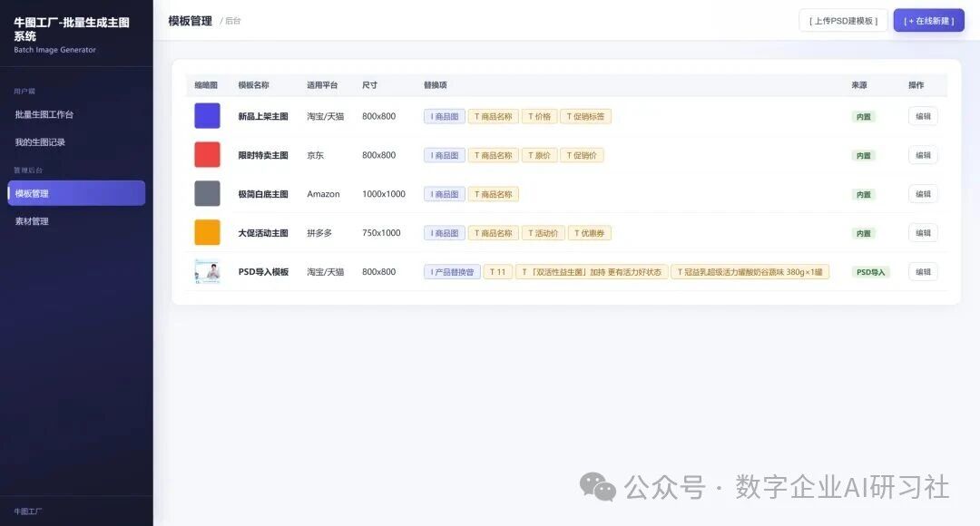Select 模板管理 in the sidebar
Viewport: 980px width, 526px height.
point(76,193)
